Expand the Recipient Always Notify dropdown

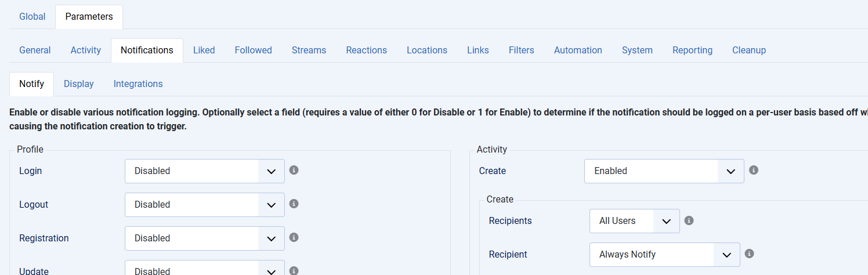[665, 255]
